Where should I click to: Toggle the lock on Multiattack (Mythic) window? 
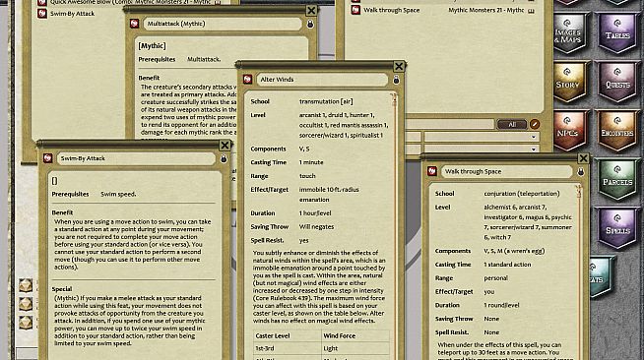(310, 25)
